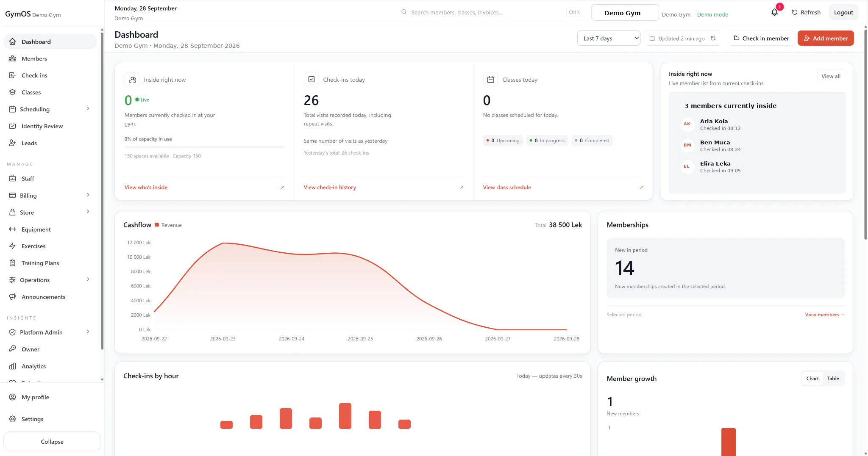Click the My profile user icon

coord(13,397)
